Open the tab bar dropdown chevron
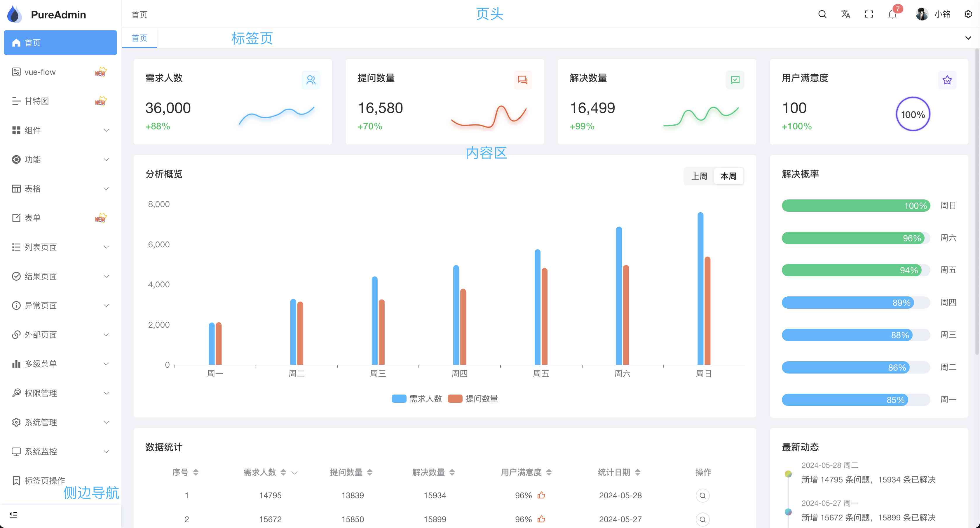This screenshot has height=528, width=980. 968,38
